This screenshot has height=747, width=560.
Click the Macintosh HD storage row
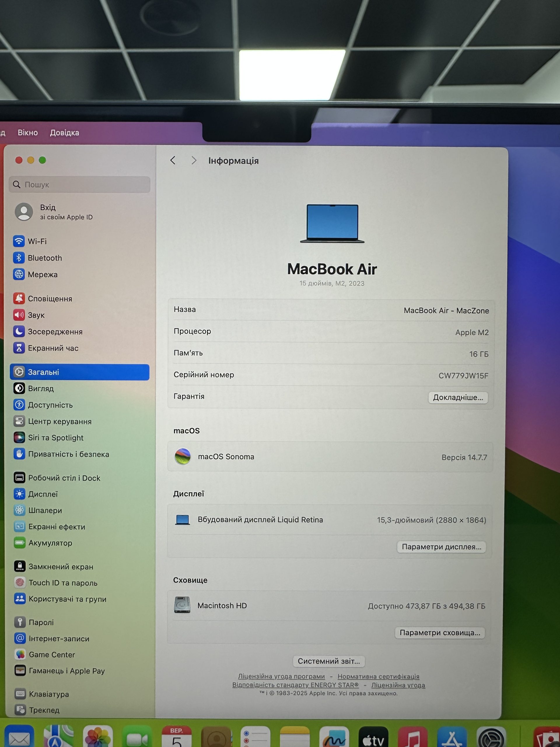330,605
